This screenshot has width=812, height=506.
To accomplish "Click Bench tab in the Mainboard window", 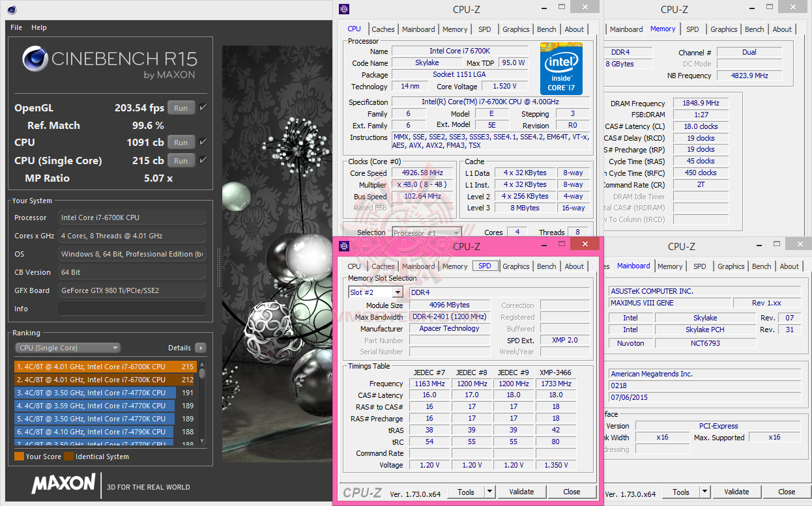I will pos(762,266).
